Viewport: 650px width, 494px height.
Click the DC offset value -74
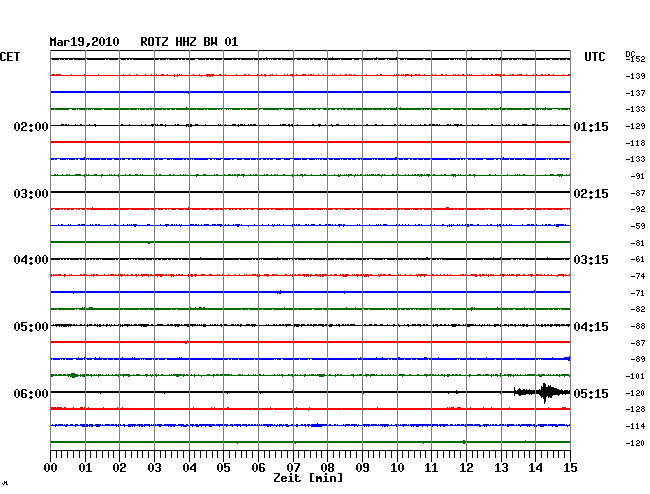click(638, 276)
